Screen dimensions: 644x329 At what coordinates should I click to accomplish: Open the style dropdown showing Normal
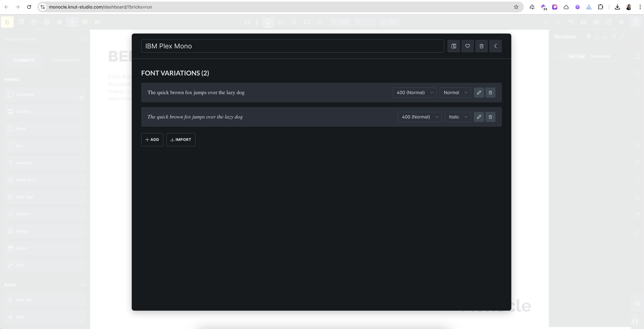pyautogui.click(x=455, y=93)
